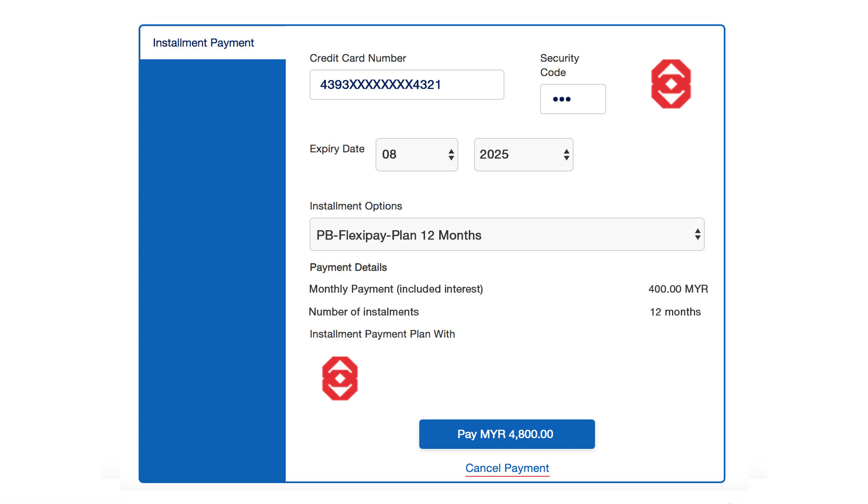The height and width of the screenshot is (504, 868).
Task: Click the Security Code label
Action: (x=560, y=65)
